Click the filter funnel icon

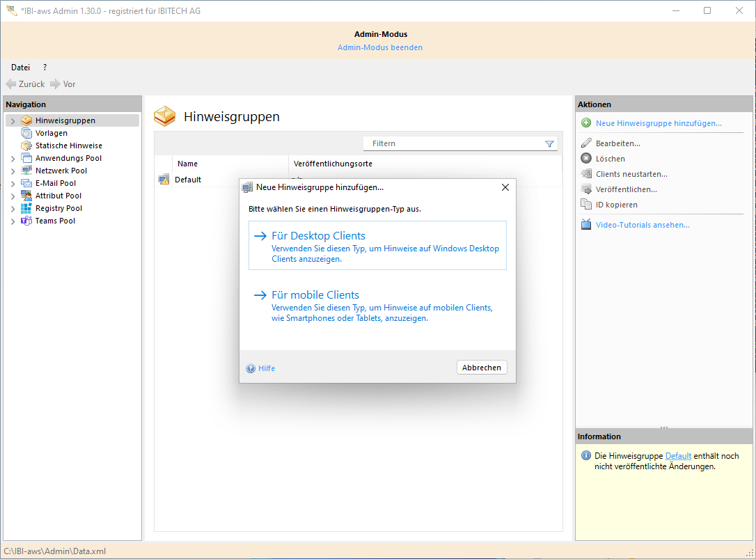549,143
